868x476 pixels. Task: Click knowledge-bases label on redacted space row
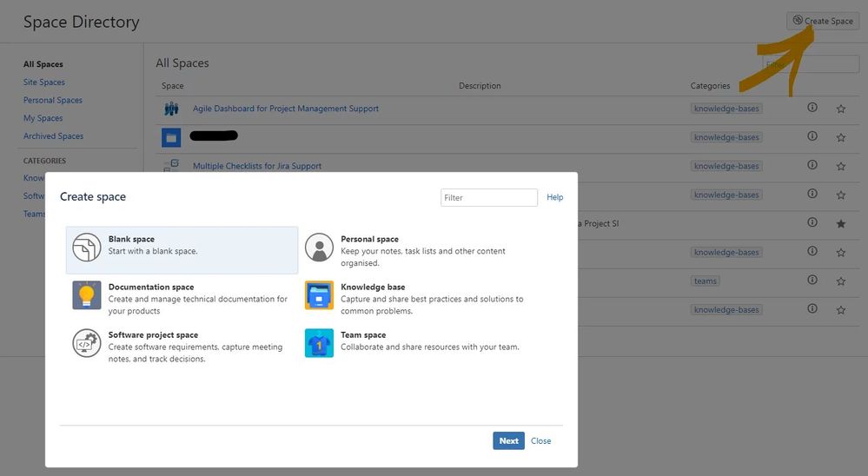pyautogui.click(x=726, y=137)
